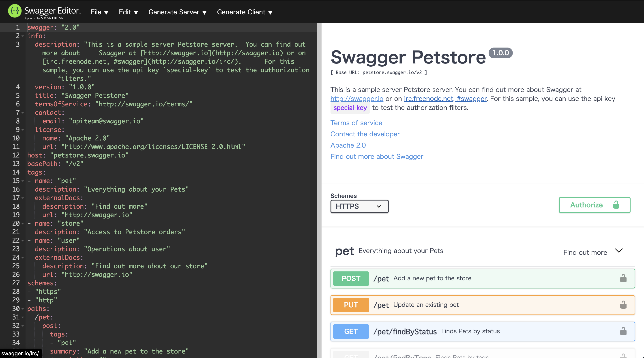Fold the paths block at line 30
The width and height of the screenshot is (644, 358).
[x=23, y=309]
